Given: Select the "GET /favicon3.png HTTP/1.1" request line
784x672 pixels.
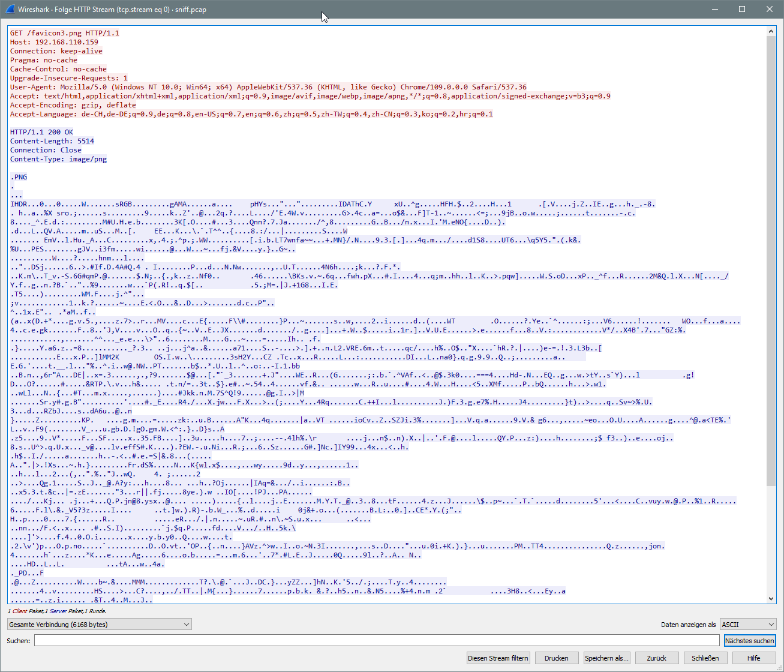Looking at the screenshot, I should [63, 33].
